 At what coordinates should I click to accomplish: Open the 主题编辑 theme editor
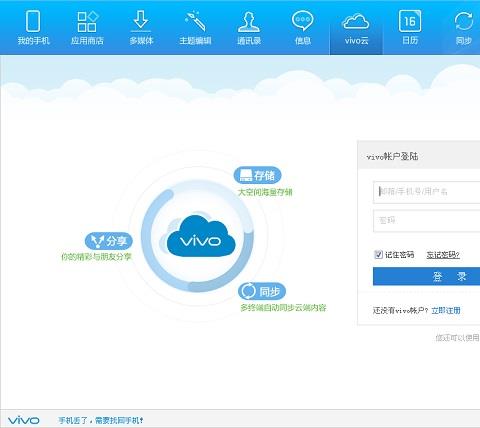tap(195, 27)
